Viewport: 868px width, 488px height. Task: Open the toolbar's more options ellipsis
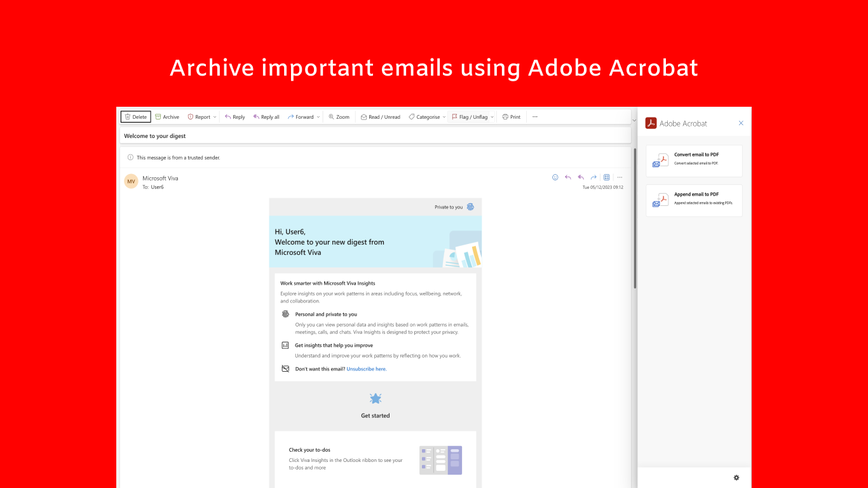click(535, 117)
